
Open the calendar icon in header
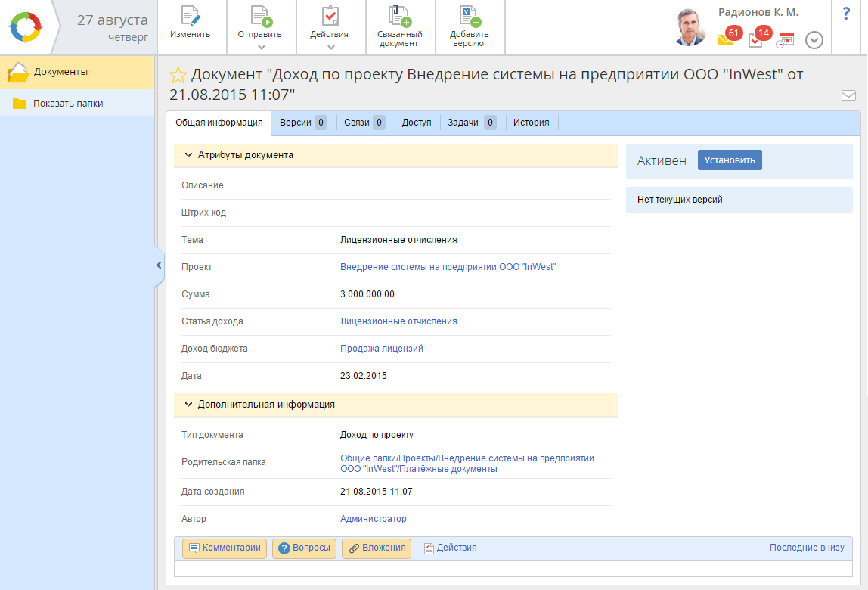click(786, 40)
